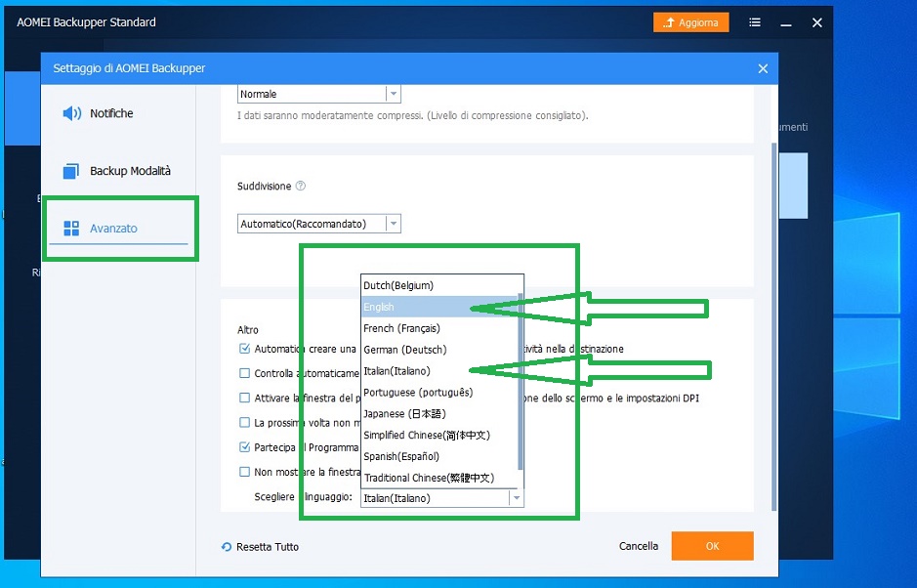Click the language list scrollbar
The image size is (917, 588).
coord(521,380)
